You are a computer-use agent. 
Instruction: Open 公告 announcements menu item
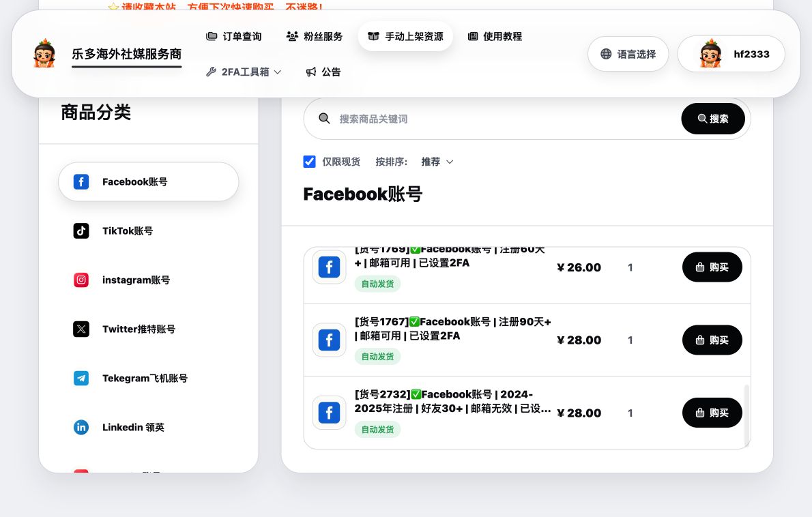[323, 72]
